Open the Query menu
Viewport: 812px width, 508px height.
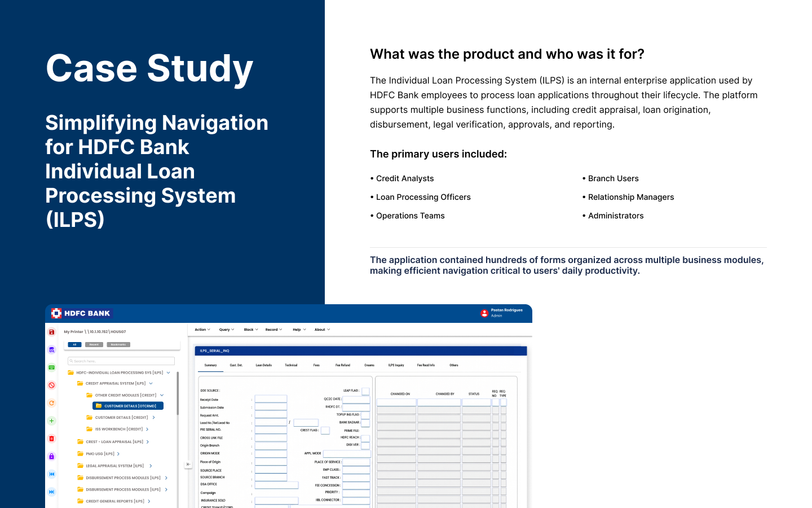coord(227,330)
